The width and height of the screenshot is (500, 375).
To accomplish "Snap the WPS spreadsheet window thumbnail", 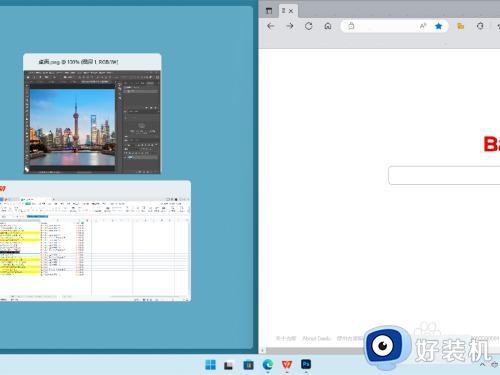I will tap(95, 241).
